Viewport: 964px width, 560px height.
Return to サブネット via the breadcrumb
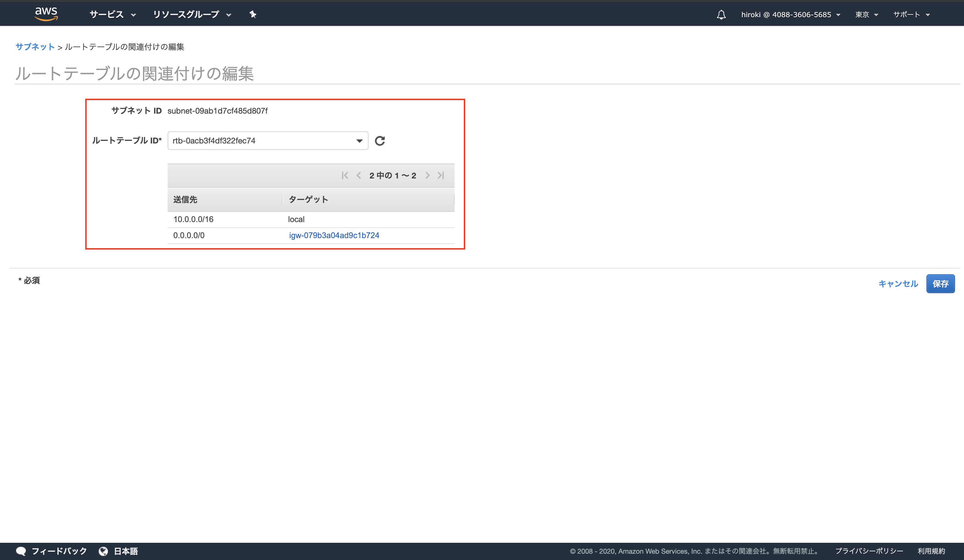pyautogui.click(x=35, y=47)
